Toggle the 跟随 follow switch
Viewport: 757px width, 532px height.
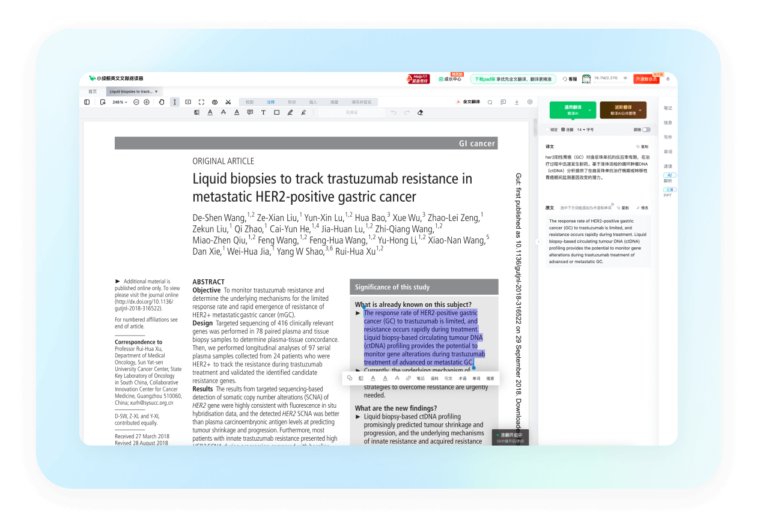point(646,130)
